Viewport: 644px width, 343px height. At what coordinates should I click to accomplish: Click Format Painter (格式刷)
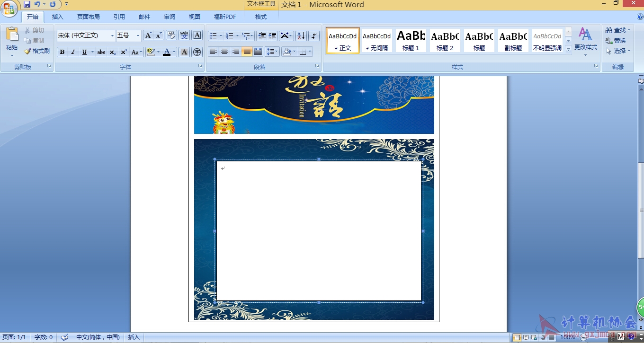pos(37,51)
